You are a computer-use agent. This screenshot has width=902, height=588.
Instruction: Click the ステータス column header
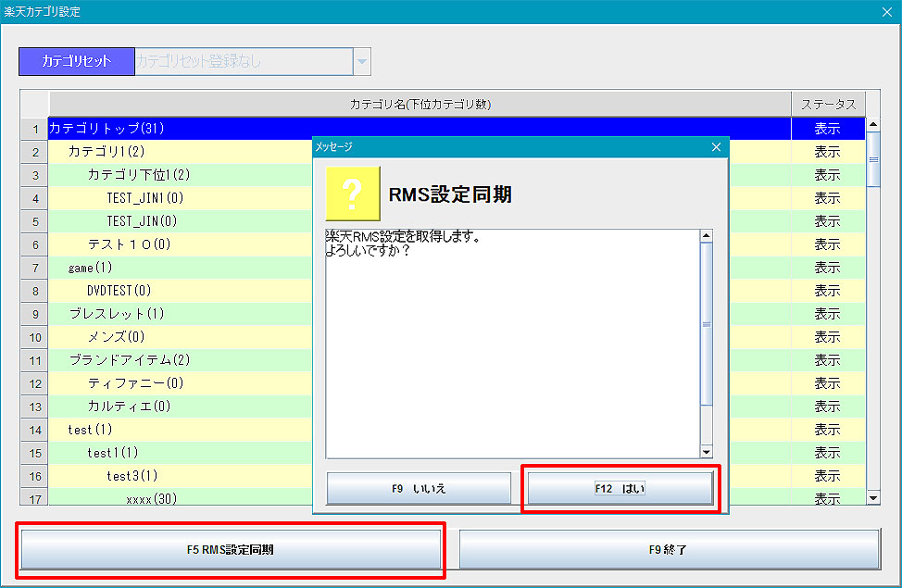(x=828, y=104)
